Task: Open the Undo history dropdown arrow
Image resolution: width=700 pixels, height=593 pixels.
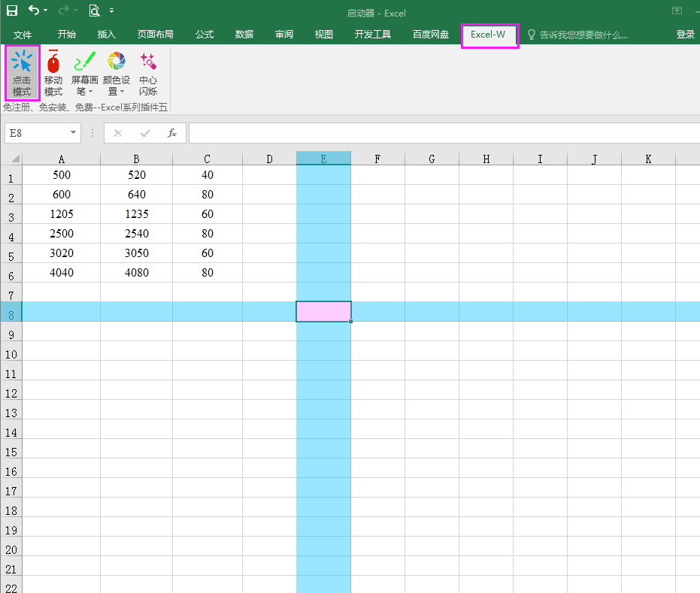Action: point(46,11)
